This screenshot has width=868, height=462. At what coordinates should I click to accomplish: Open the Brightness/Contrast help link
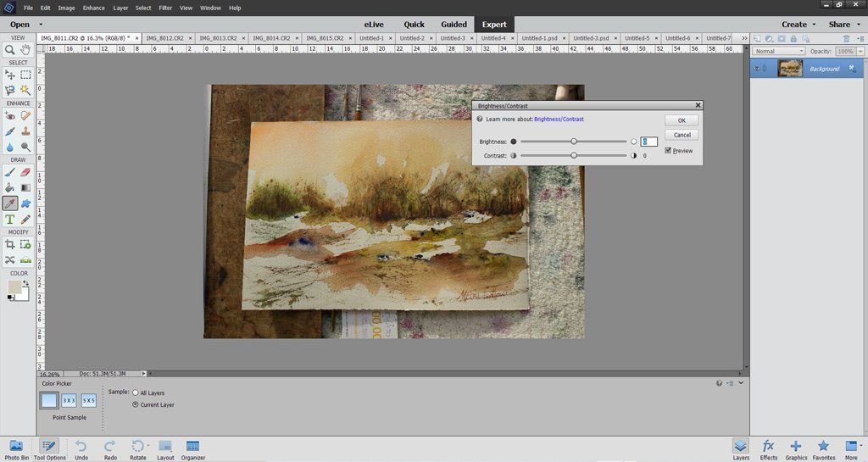pyautogui.click(x=559, y=120)
